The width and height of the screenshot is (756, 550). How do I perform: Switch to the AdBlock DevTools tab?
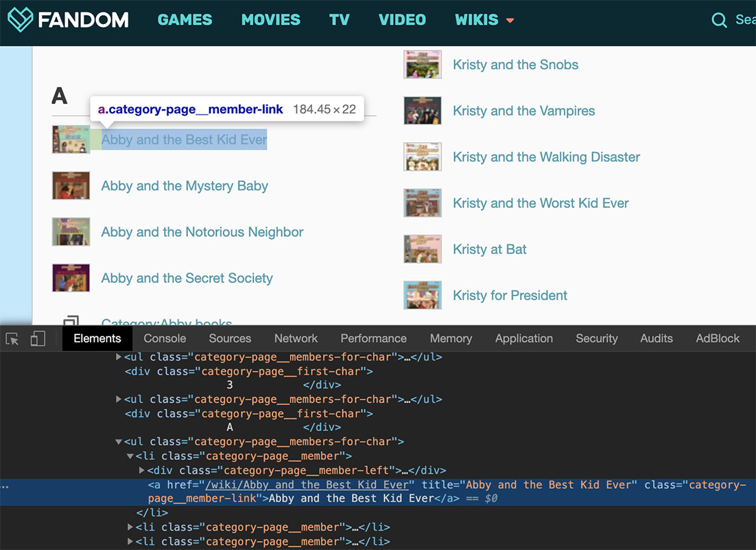(x=718, y=339)
